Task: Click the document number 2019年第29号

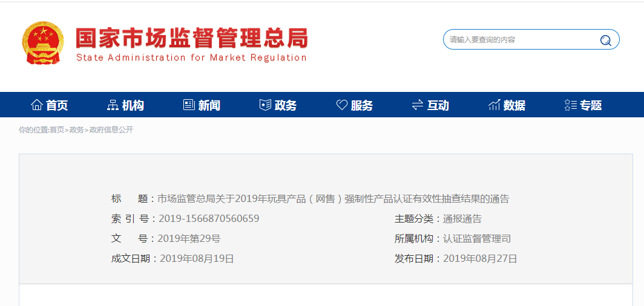Action: point(189,239)
